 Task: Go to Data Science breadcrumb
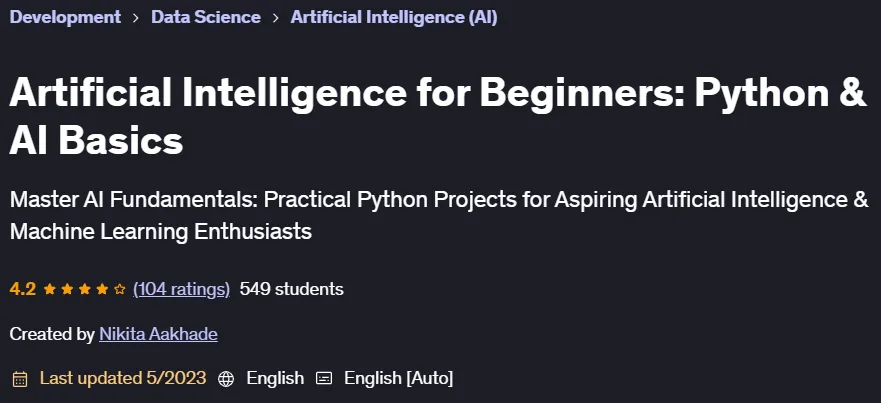pos(206,17)
